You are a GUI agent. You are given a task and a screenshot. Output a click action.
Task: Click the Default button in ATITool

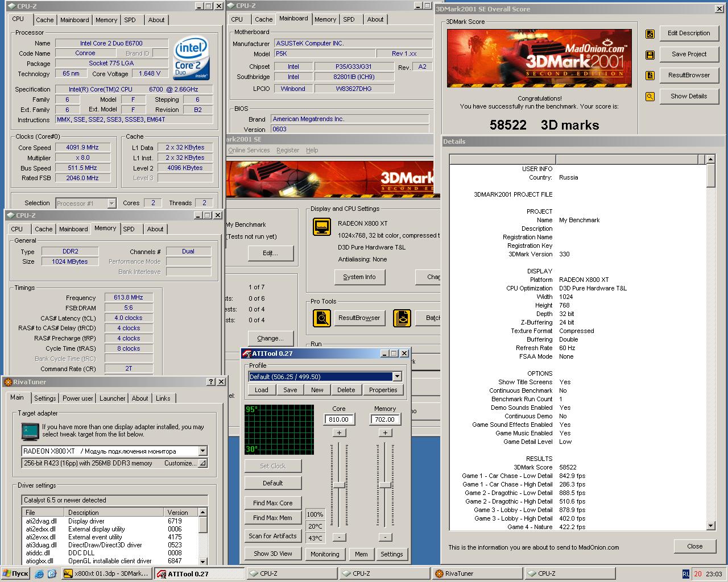273,483
